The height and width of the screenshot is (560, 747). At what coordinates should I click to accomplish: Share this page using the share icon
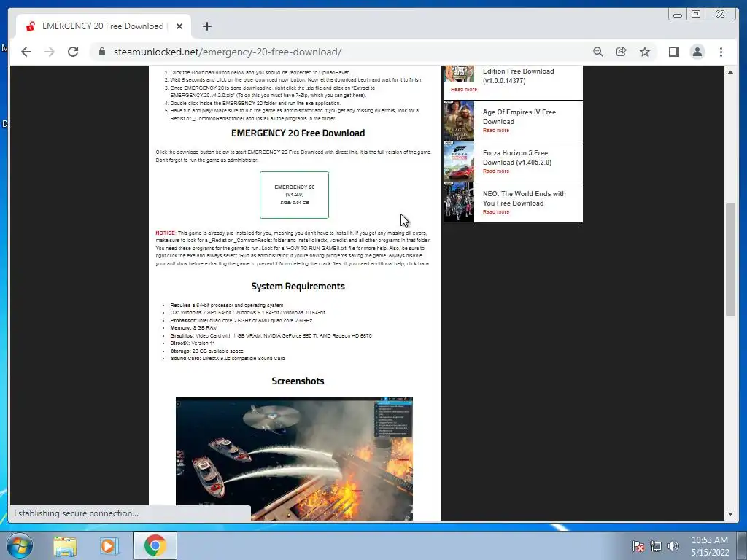pyautogui.click(x=622, y=52)
